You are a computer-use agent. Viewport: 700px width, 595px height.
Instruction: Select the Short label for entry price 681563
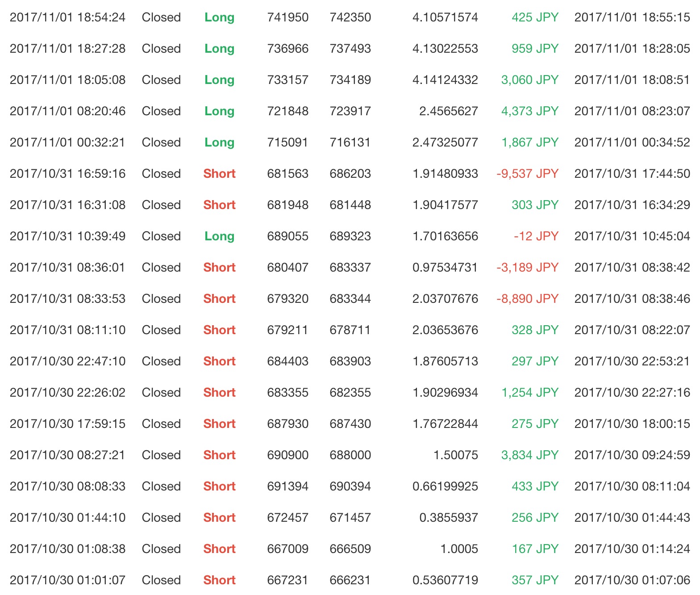[x=219, y=174]
